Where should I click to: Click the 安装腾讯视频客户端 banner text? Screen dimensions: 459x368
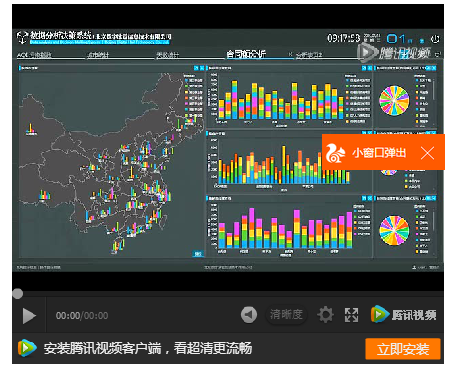click(x=148, y=348)
